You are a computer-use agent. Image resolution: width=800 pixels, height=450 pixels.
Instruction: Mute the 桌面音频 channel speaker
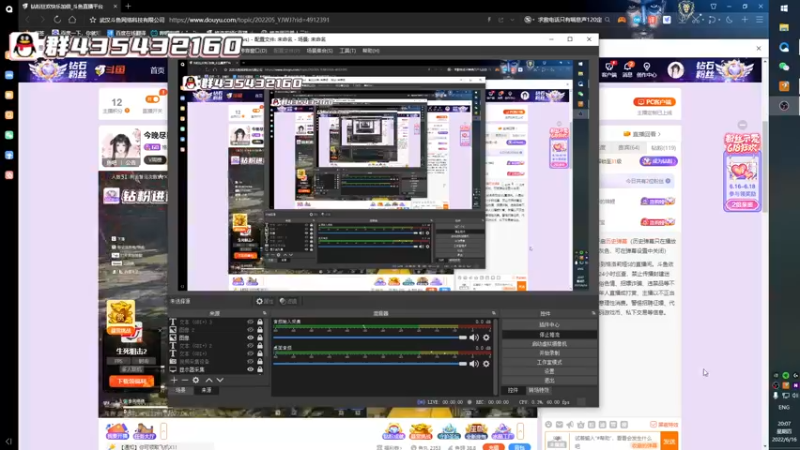click(474, 364)
